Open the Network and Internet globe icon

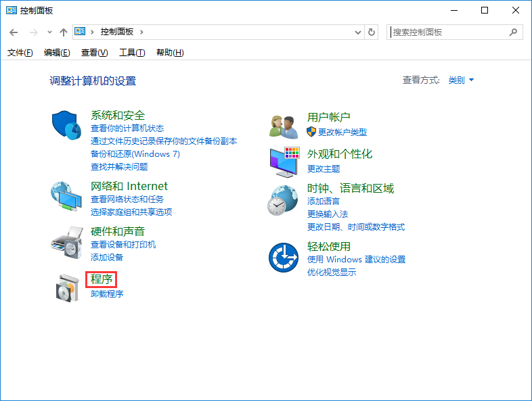tap(67, 197)
